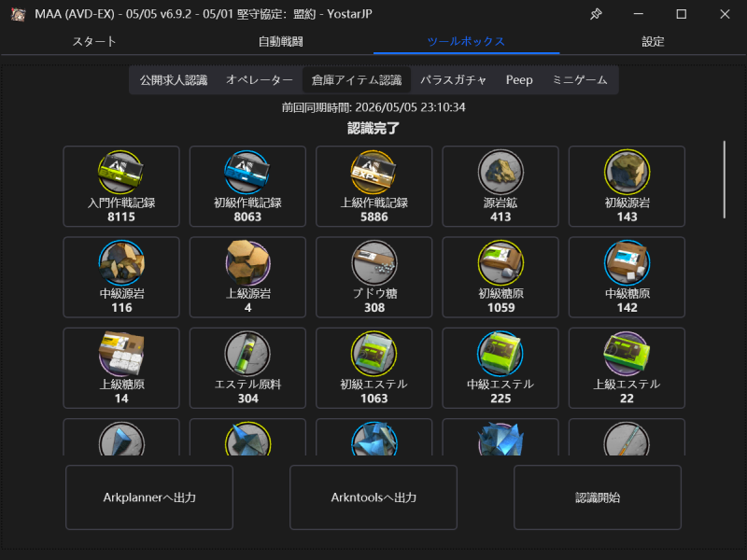Open the オペレーター sub-tab
This screenshot has height=560, width=747.
pyautogui.click(x=260, y=80)
